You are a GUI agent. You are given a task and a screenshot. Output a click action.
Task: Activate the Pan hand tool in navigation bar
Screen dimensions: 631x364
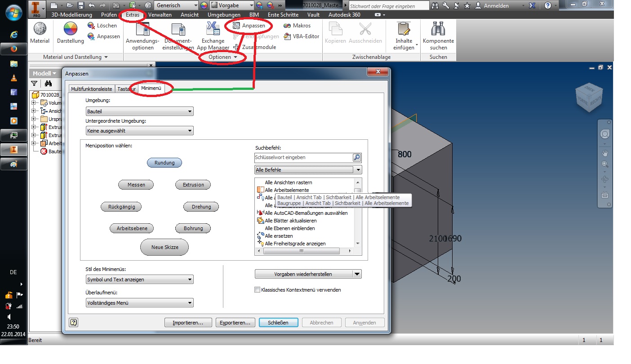605,153
